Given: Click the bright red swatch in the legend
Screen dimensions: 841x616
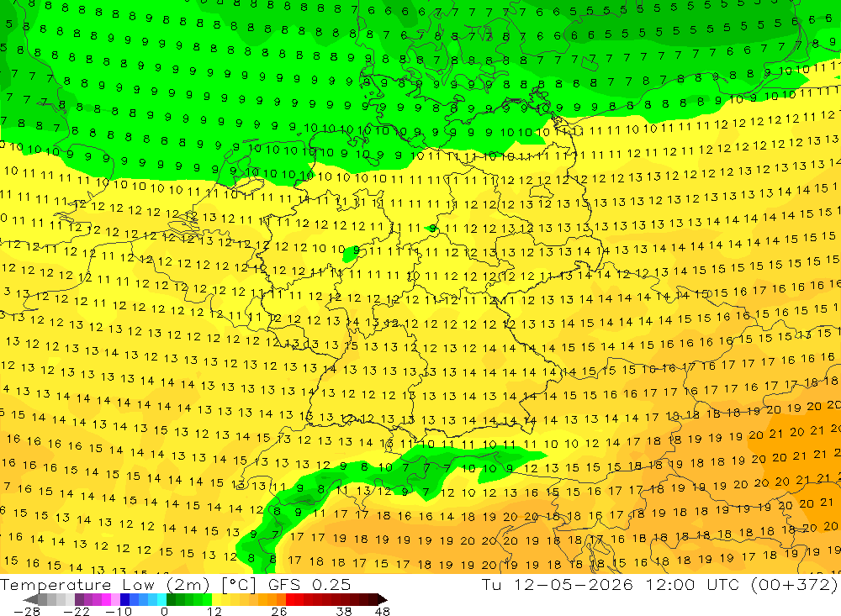Looking at the screenshot, I should [x=290, y=599].
